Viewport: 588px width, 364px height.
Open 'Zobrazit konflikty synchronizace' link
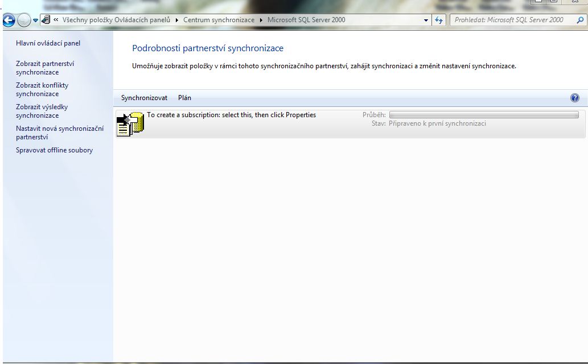(x=42, y=90)
